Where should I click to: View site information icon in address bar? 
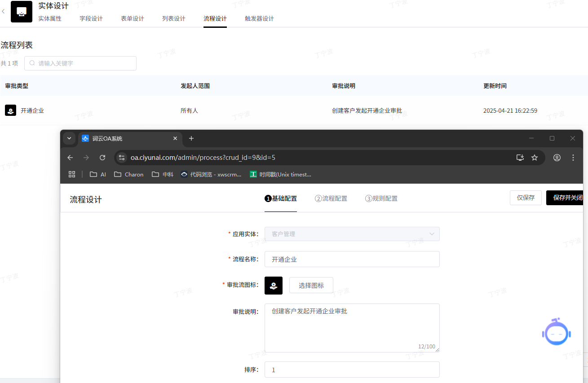tap(122, 158)
